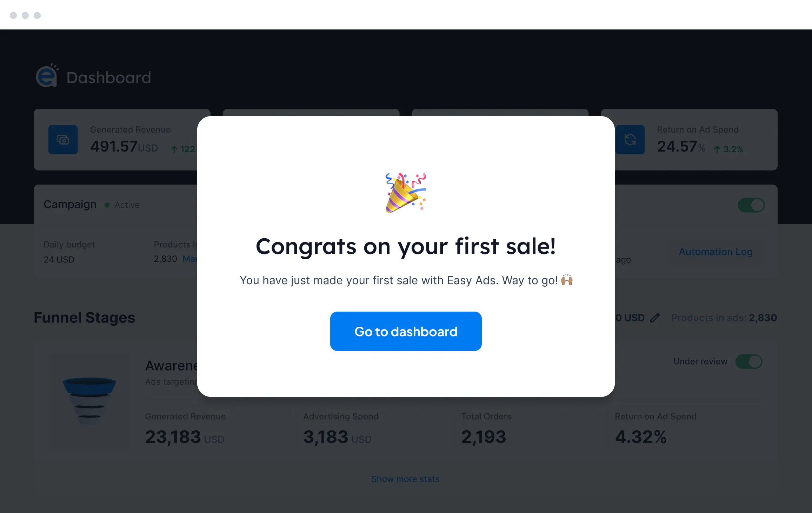The width and height of the screenshot is (812, 513).
Task: Click the Generated Revenue card icon
Action: pos(63,140)
